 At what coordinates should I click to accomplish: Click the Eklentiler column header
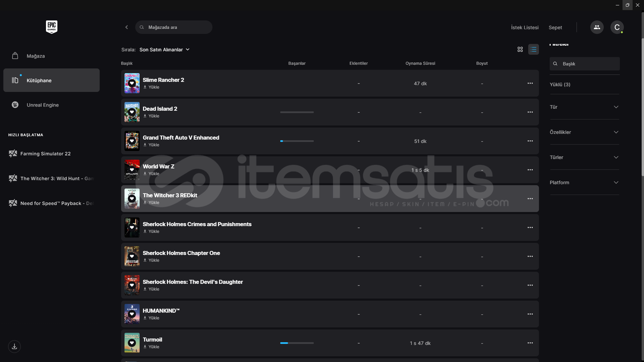(x=358, y=63)
